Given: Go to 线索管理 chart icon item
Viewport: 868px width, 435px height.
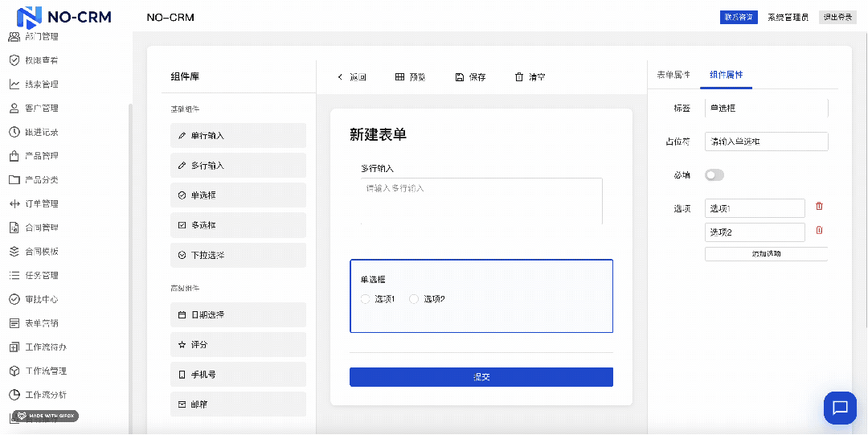Looking at the screenshot, I should click(x=34, y=84).
